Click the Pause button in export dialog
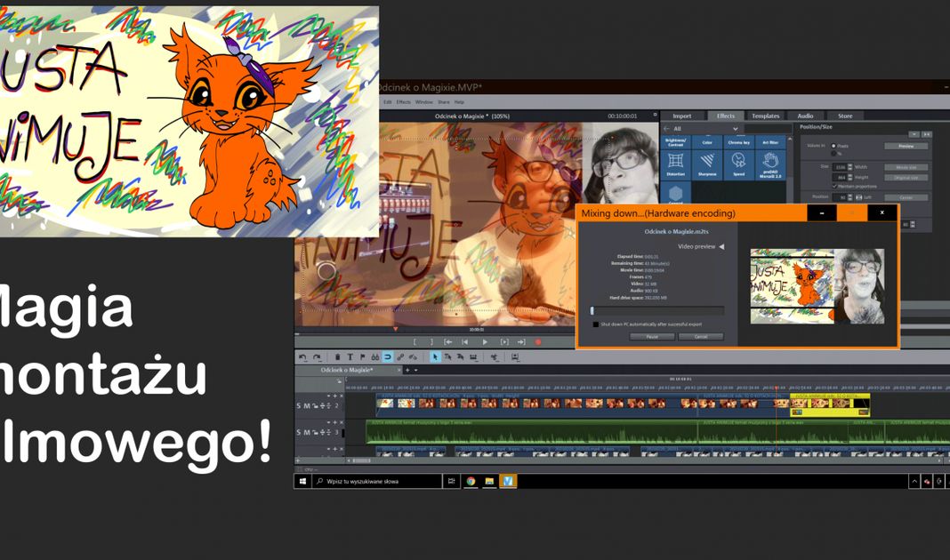Screen dimensions: 950x560 click(652, 337)
